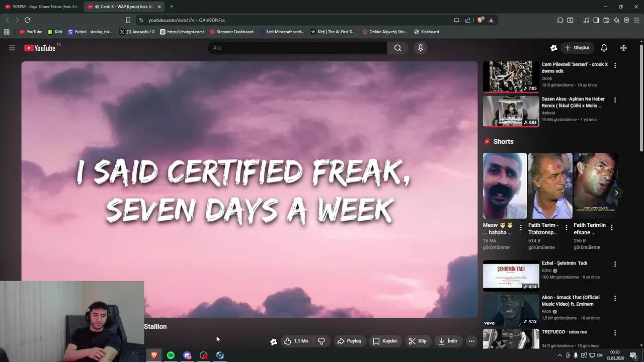Viewport: 644px width, 362px height.
Task: Open the Brave Wallet icon
Action: [606, 20]
